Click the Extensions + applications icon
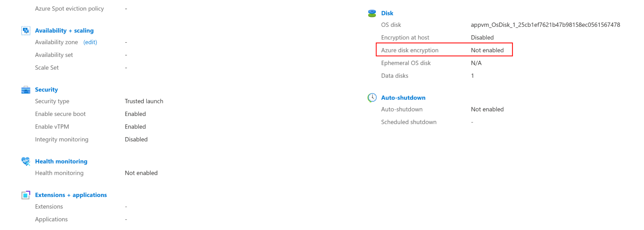 26,195
